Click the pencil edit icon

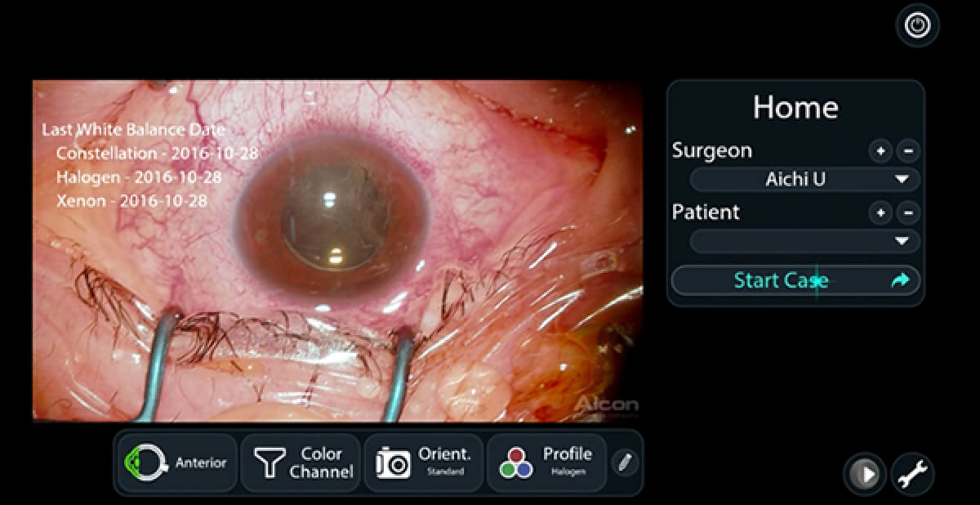(x=624, y=463)
